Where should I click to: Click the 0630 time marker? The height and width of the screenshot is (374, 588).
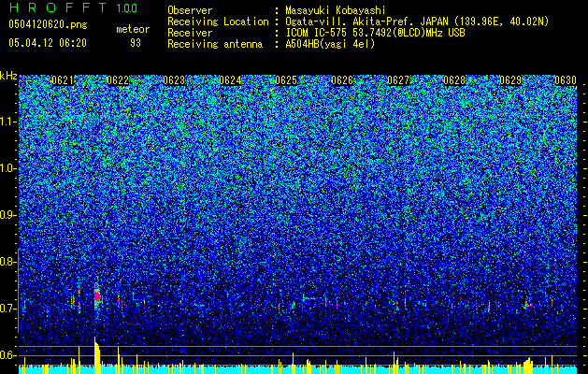pos(566,80)
